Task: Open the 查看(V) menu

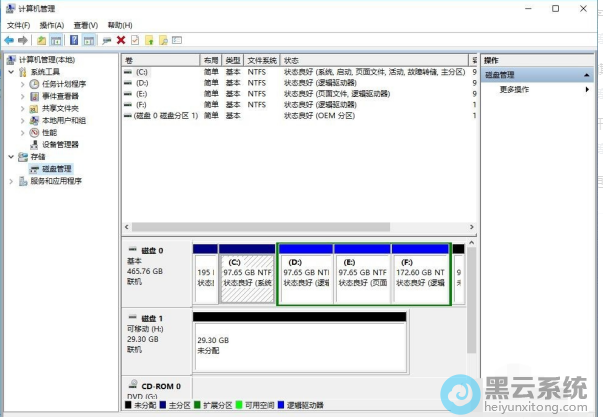Action: 85,25
